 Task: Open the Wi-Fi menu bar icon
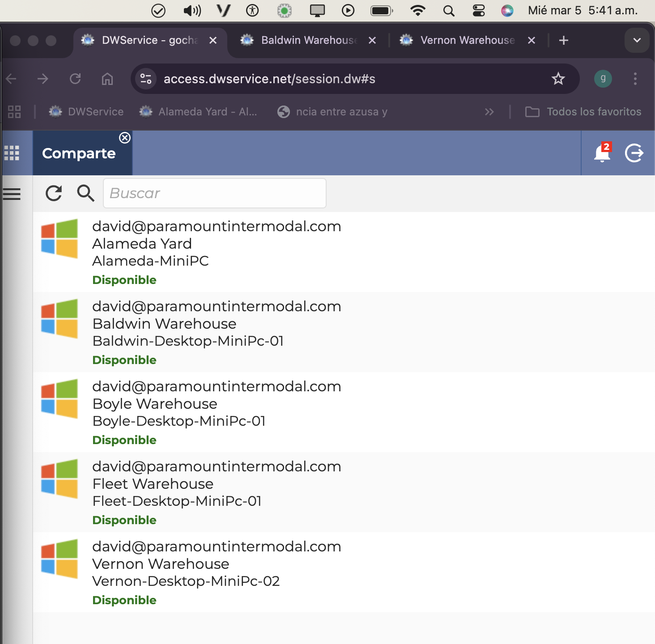[x=418, y=10]
